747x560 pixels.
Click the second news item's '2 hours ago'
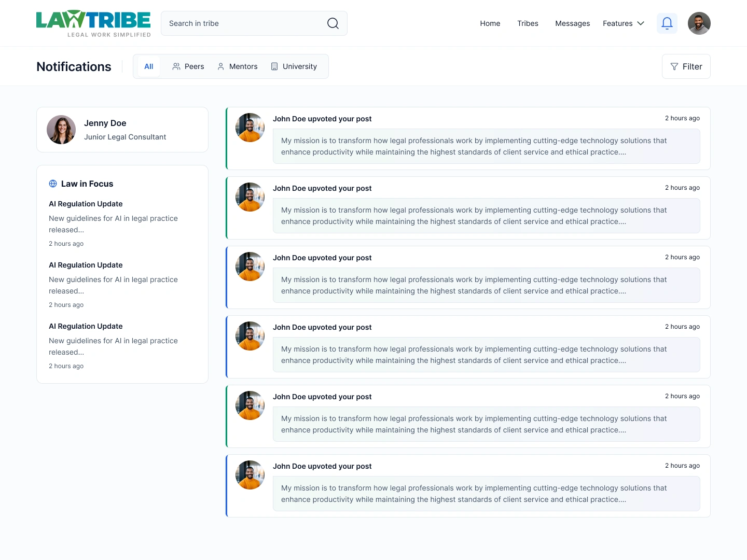66,305
